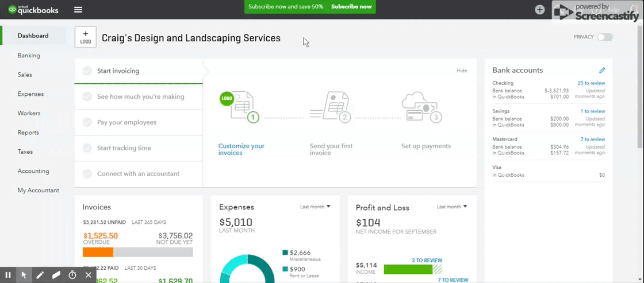644x283 pixels.
Task: Close the Screencastify drawing toolbar
Action: coord(89,275)
